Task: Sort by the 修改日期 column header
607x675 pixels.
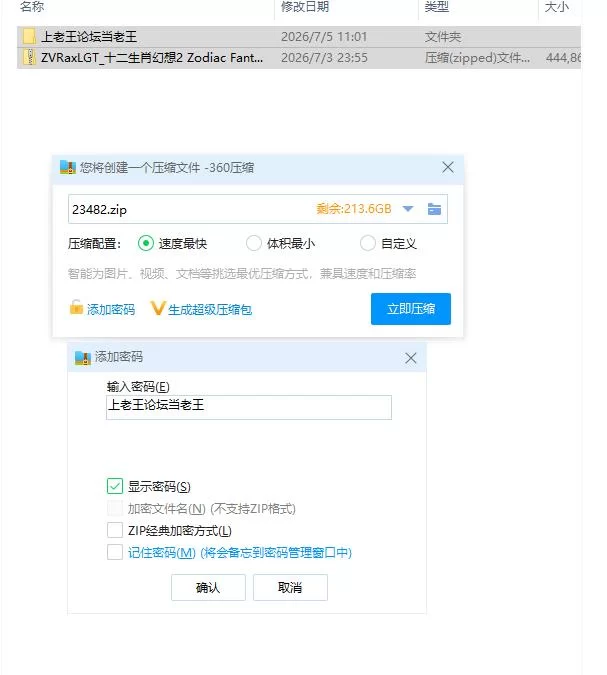Action: 305,7
